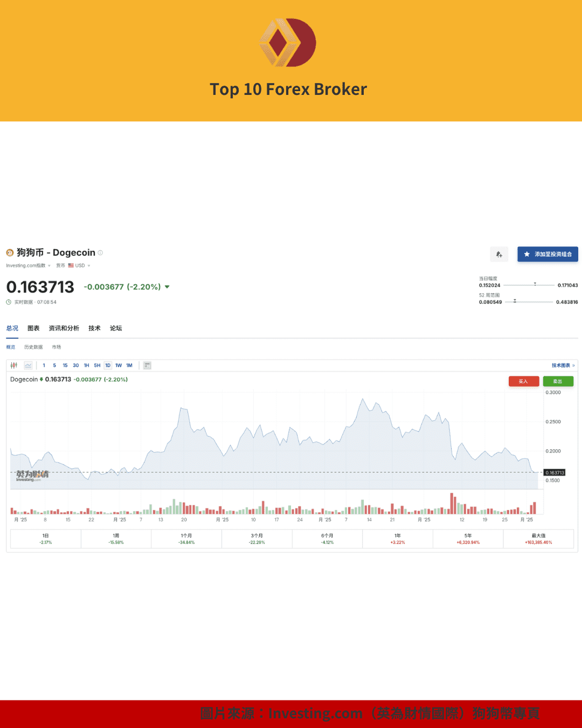Screen dimensions: 582x728
Task: Switch chart timeframe to 1M
Action: pos(129,365)
